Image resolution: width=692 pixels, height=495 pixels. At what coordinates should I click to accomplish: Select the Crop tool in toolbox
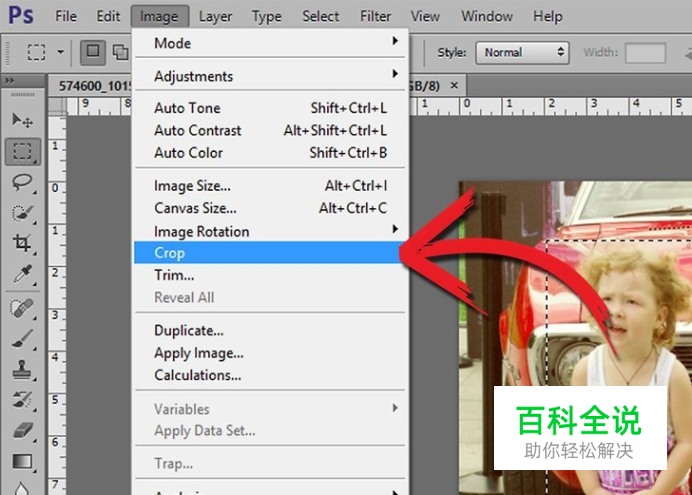click(x=22, y=243)
